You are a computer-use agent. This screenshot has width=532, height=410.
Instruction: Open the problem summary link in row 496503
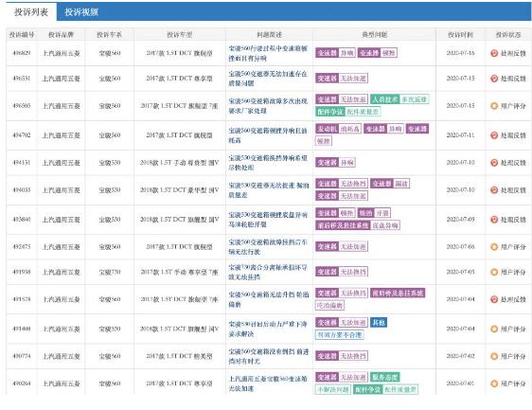268,106
